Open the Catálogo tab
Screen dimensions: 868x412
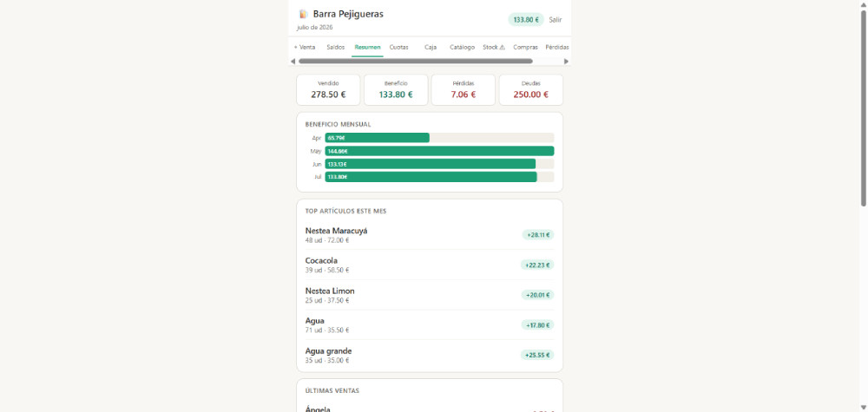coord(463,48)
